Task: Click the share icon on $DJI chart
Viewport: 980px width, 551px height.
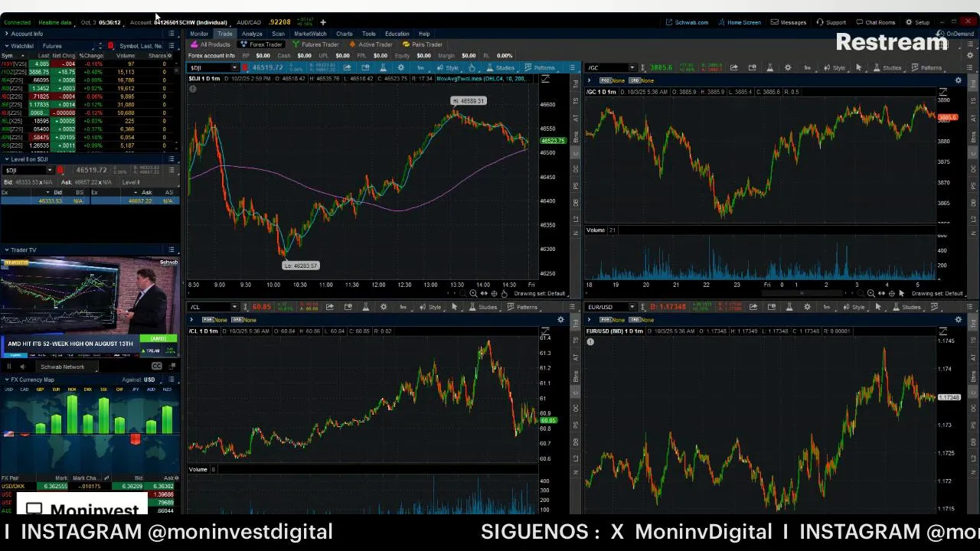Action: [x=347, y=68]
